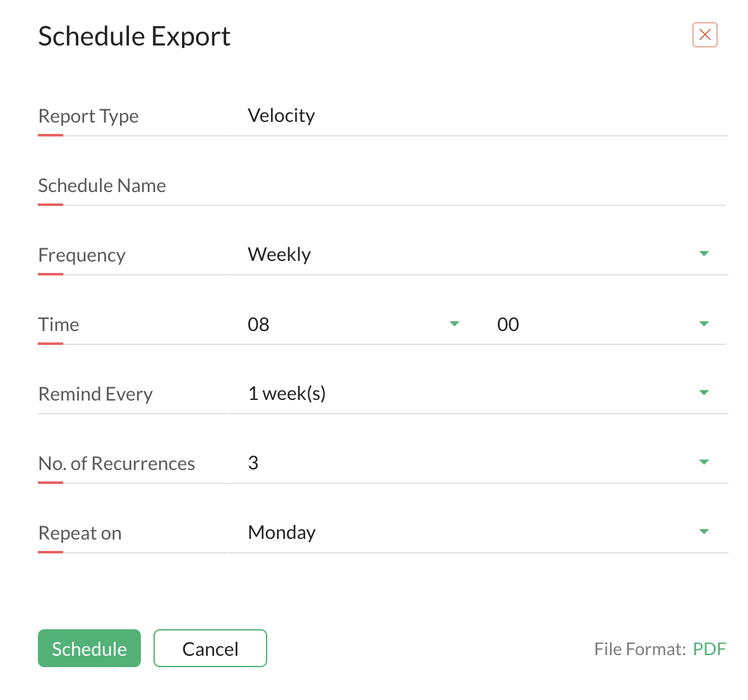Expand the hour dropdown showing 08
Screen dimensions: 748x700
pos(454,323)
